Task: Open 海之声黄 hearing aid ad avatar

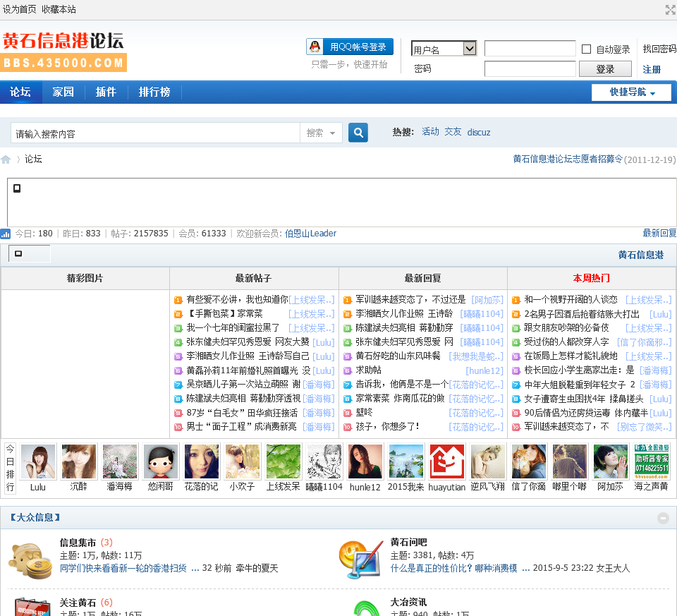Action: (651, 461)
